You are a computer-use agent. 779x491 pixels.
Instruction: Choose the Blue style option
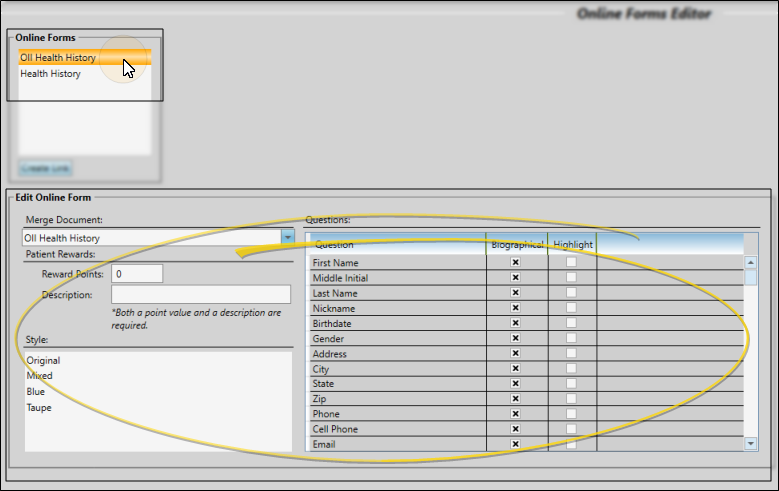tap(36, 392)
